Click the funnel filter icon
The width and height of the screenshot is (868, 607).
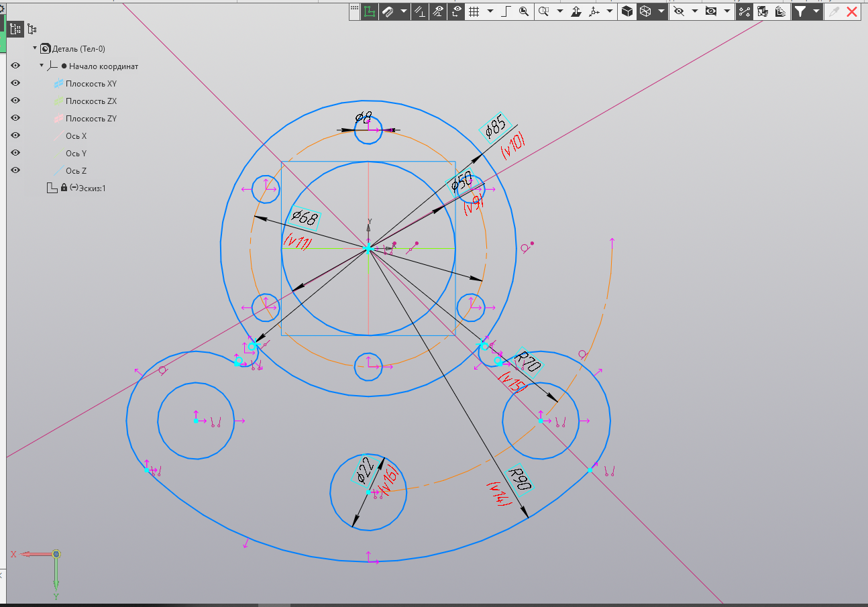(x=800, y=11)
